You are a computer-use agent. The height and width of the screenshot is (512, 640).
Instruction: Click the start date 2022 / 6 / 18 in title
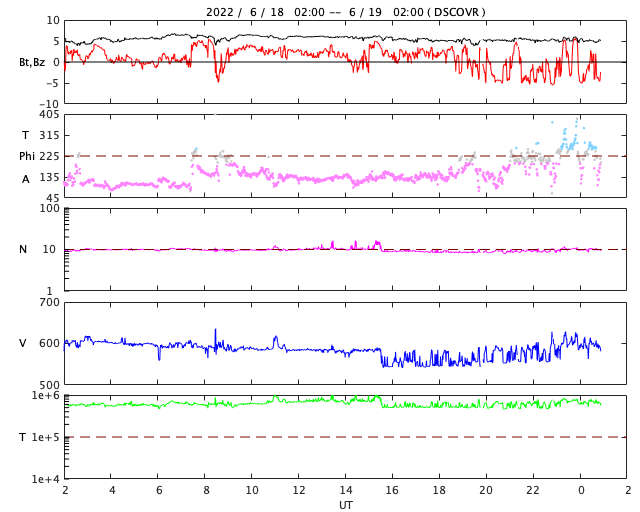(242, 12)
